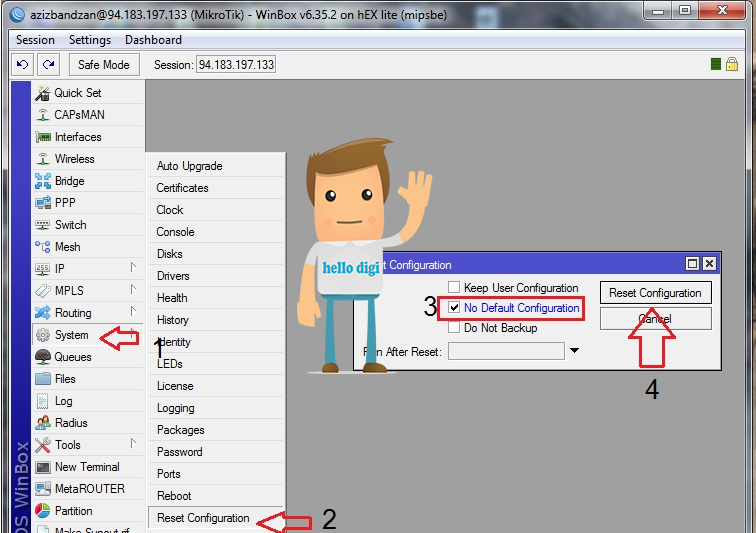This screenshot has width=756, height=533.
Task: Click the Undo arrow icon
Action: coord(22,64)
